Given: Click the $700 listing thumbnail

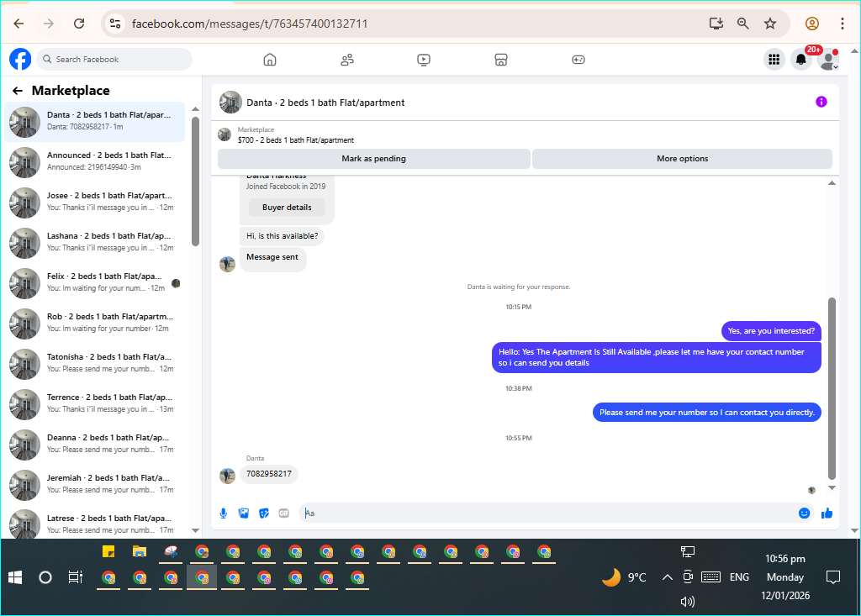Looking at the screenshot, I should [224, 134].
